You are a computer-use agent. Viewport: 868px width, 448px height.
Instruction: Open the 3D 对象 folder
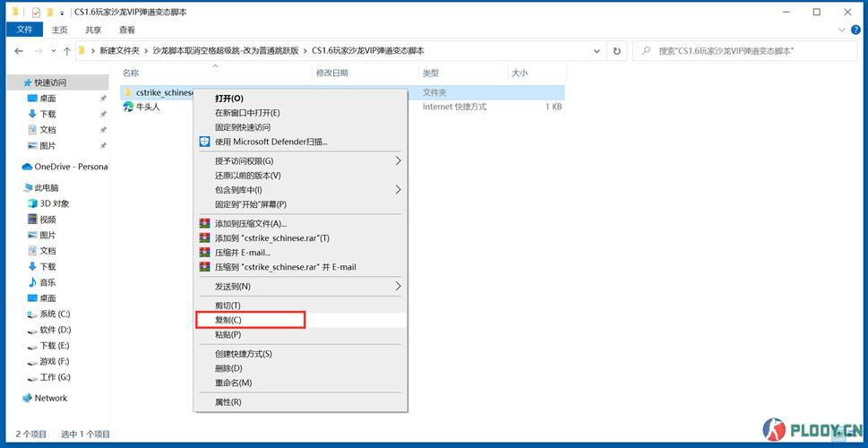point(55,203)
